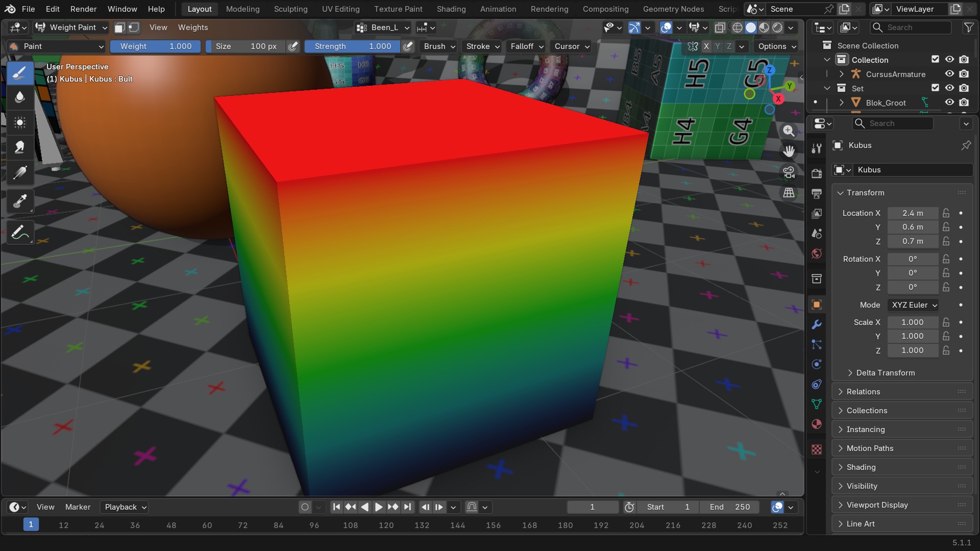Screen dimensions: 980x551
Task: Click the Location X field
Action: point(913,213)
